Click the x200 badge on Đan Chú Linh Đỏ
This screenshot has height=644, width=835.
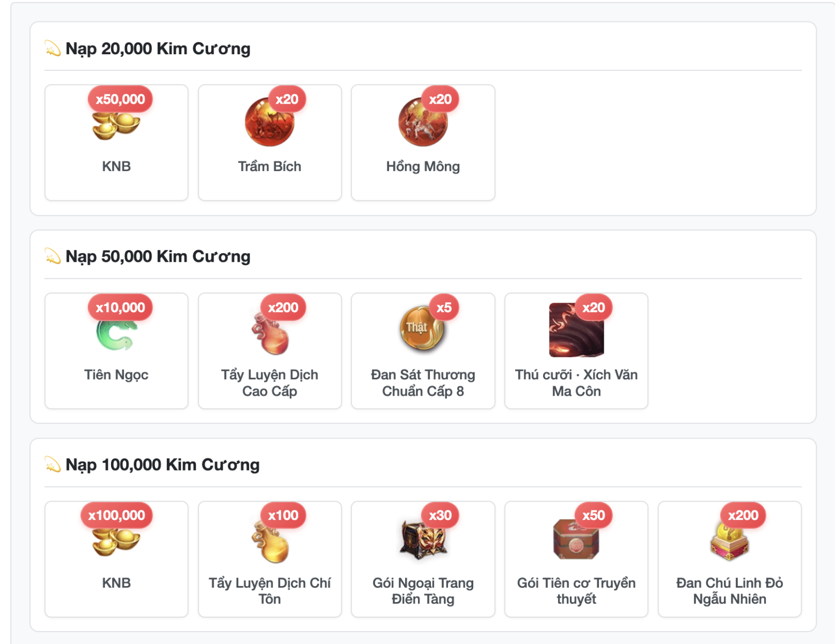(743, 515)
